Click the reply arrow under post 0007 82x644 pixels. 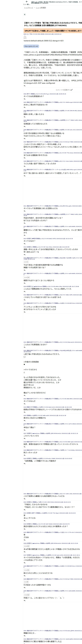[x=24, y=150]
